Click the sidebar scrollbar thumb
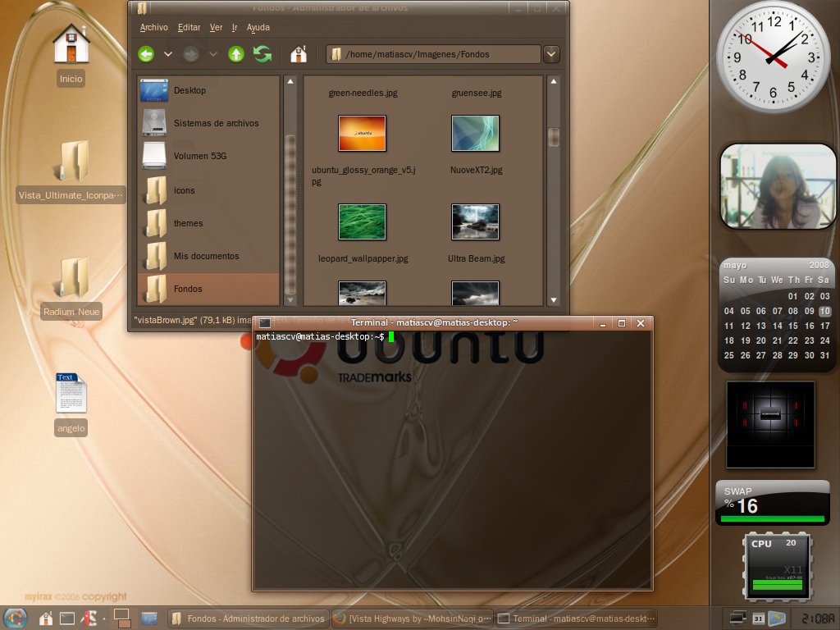The height and width of the screenshot is (630, 840). click(290, 214)
